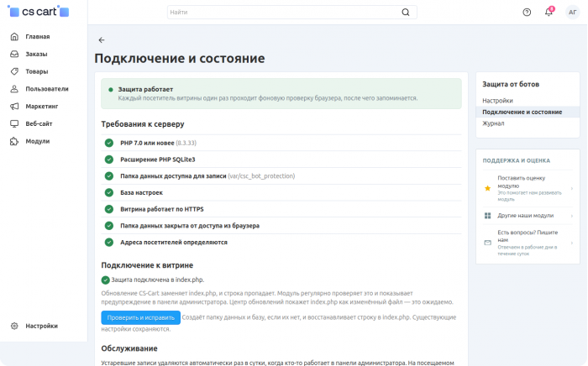Click the Обслуживание heading
The width and height of the screenshot is (588, 366).
tap(129, 348)
